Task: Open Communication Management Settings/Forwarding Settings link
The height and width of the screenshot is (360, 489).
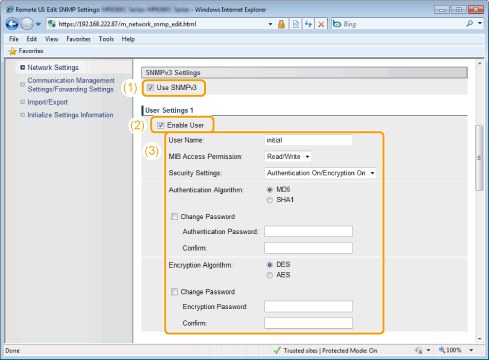Action: click(x=71, y=85)
